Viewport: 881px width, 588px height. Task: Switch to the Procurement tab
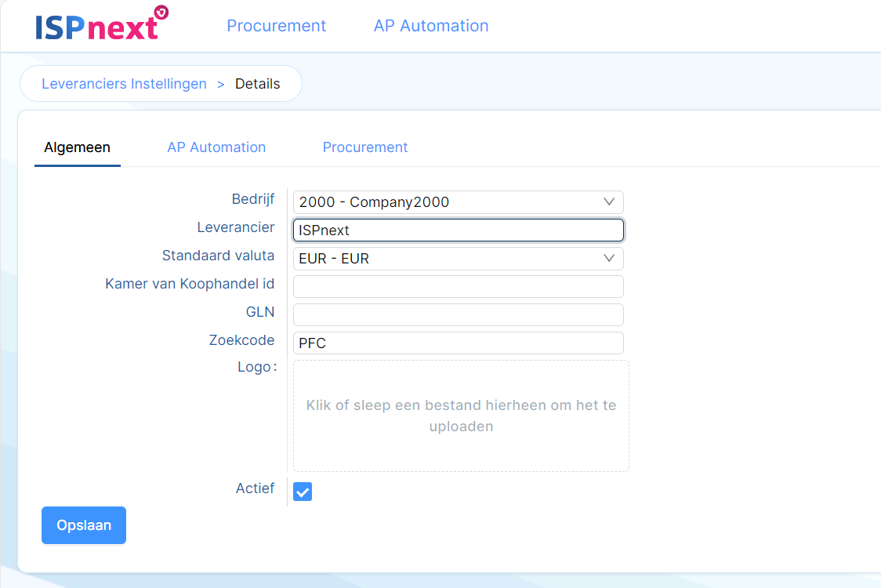(365, 147)
